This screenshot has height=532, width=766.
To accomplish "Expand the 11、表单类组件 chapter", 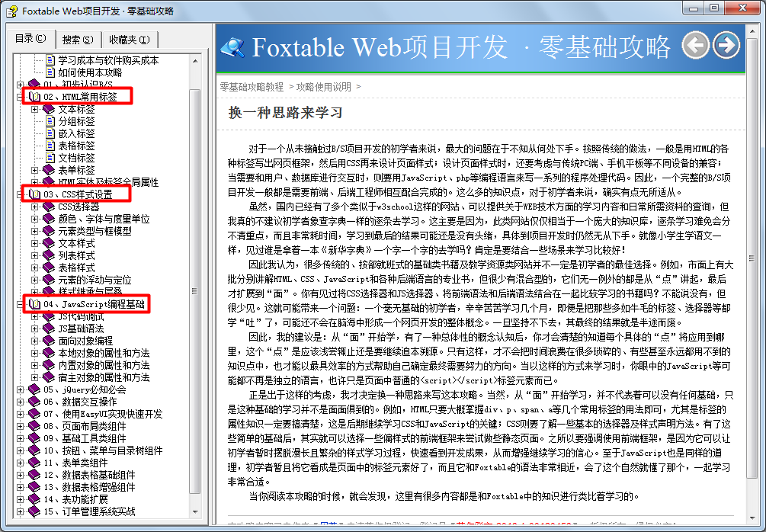I will coord(20,463).
